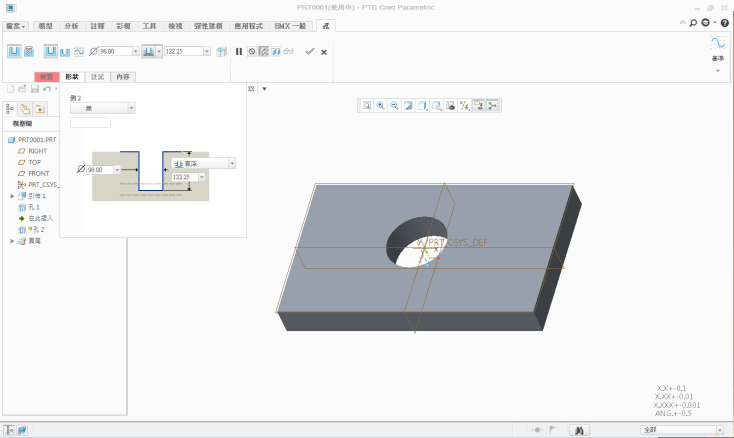
Task: Click the Refit zoom icon in the view toolbar
Action: coord(367,105)
